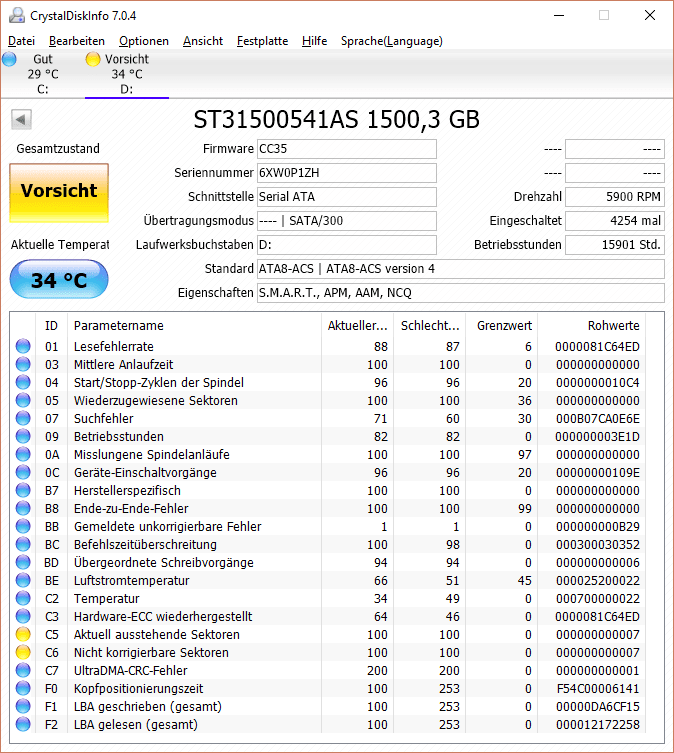
Task: Click the Schlecht... column header
Action: tap(429, 326)
